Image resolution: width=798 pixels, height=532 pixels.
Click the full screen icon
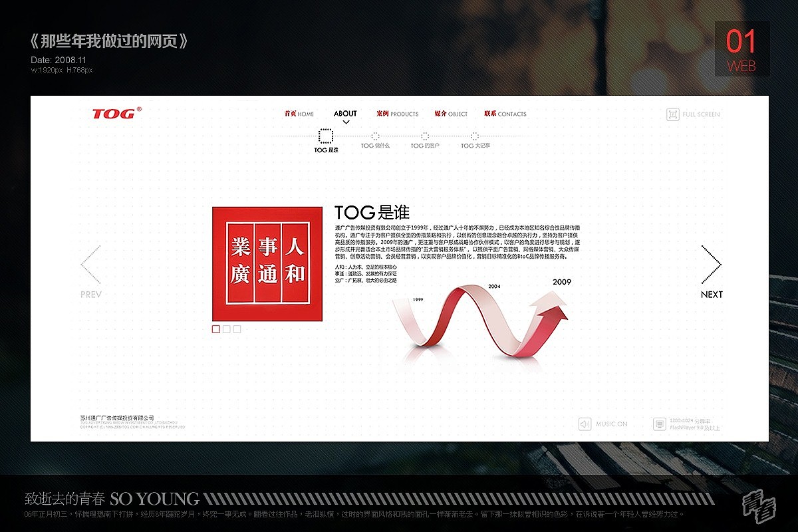tap(673, 114)
